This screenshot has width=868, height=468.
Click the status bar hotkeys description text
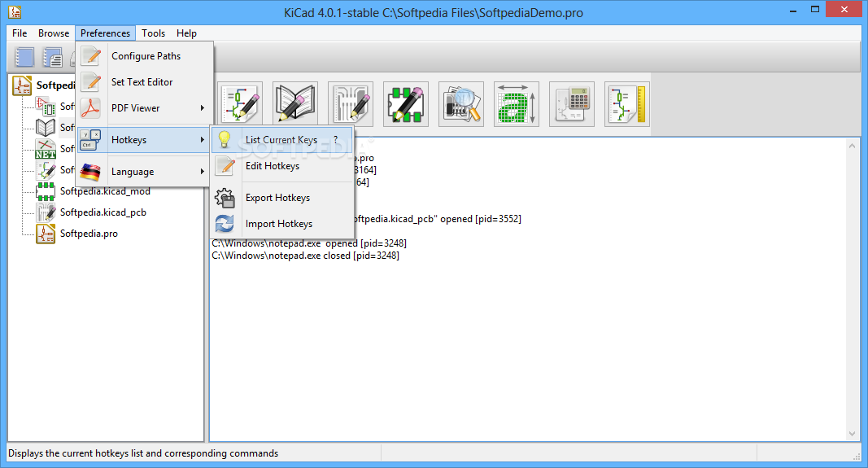[143, 453]
